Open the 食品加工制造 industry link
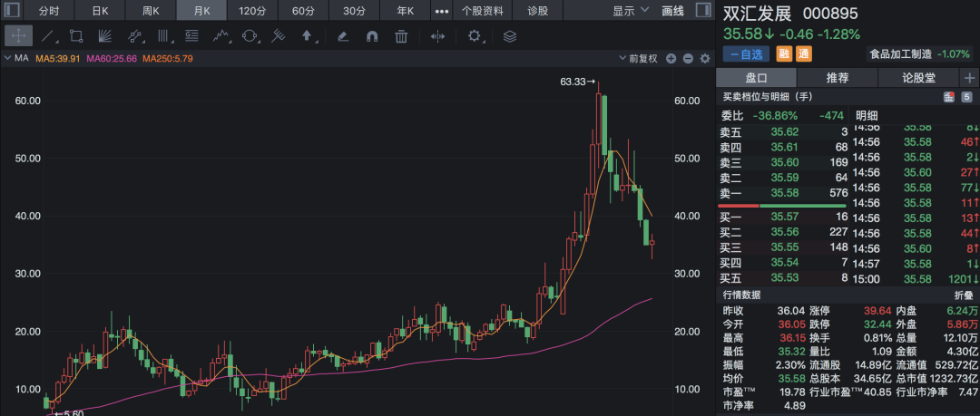 tap(901, 54)
